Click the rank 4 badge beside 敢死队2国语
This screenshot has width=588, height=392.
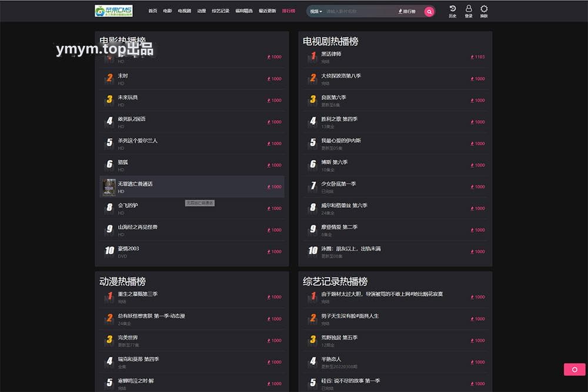(109, 121)
